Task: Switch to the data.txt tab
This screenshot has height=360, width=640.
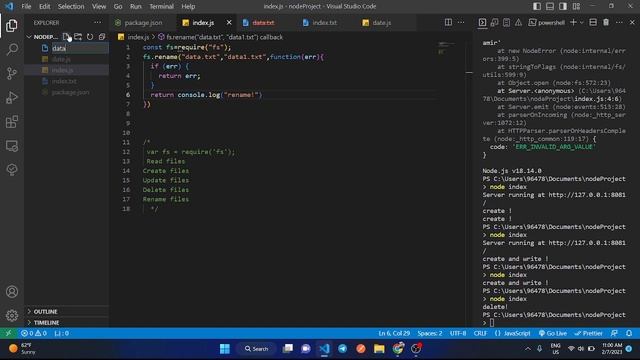Action: pos(263,23)
